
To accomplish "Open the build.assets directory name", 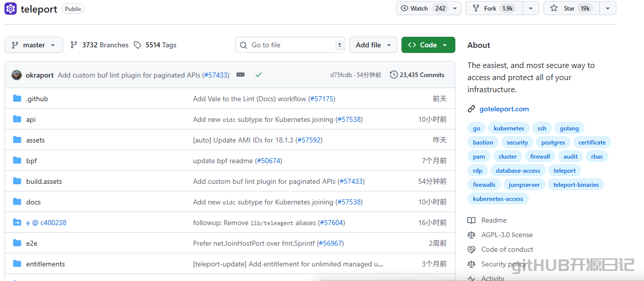I will click(x=44, y=181).
